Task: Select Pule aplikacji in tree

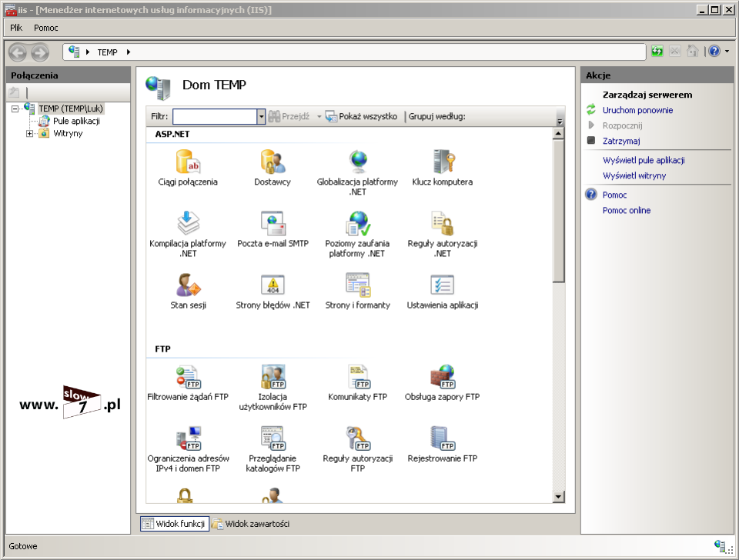Action: [x=76, y=121]
